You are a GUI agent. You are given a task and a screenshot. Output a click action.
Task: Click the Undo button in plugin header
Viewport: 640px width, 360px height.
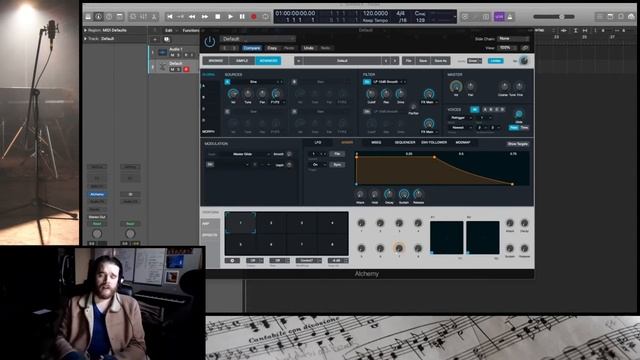pos(309,48)
